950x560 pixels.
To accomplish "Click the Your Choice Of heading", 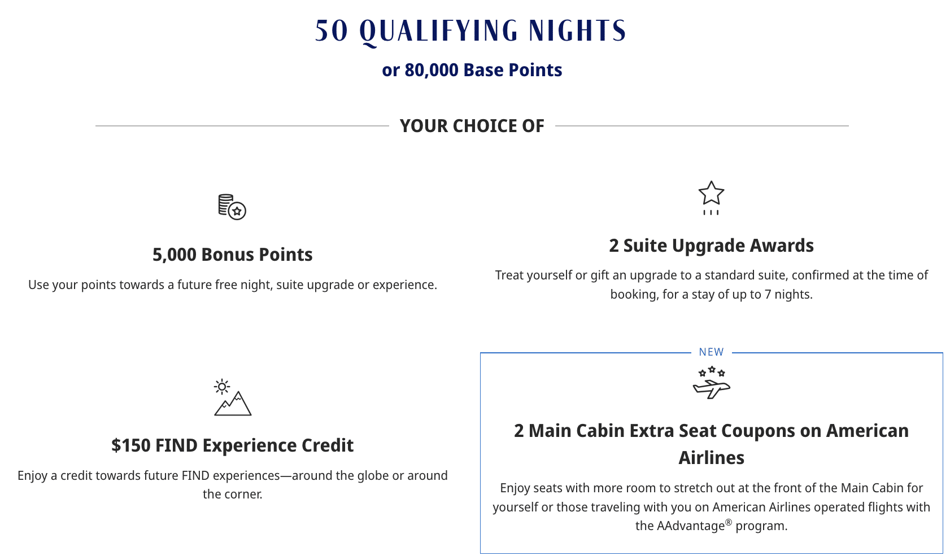I will tap(472, 126).
